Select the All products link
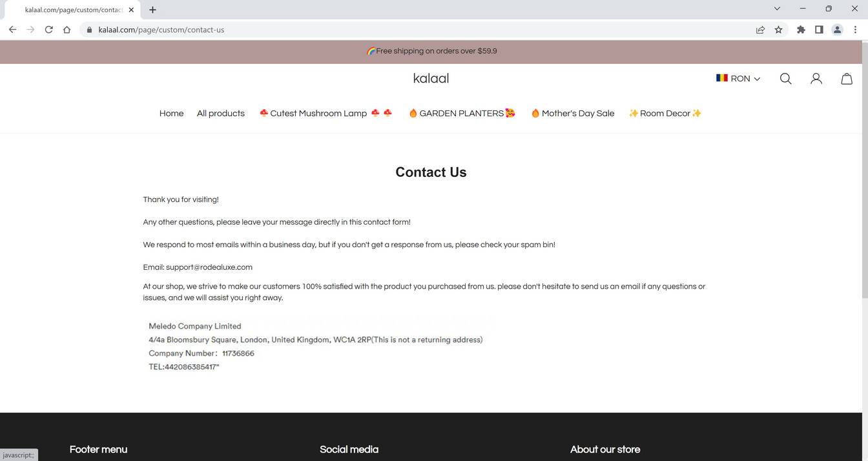Image resolution: width=868 pixels, height=461 pixels. point(220,113)
